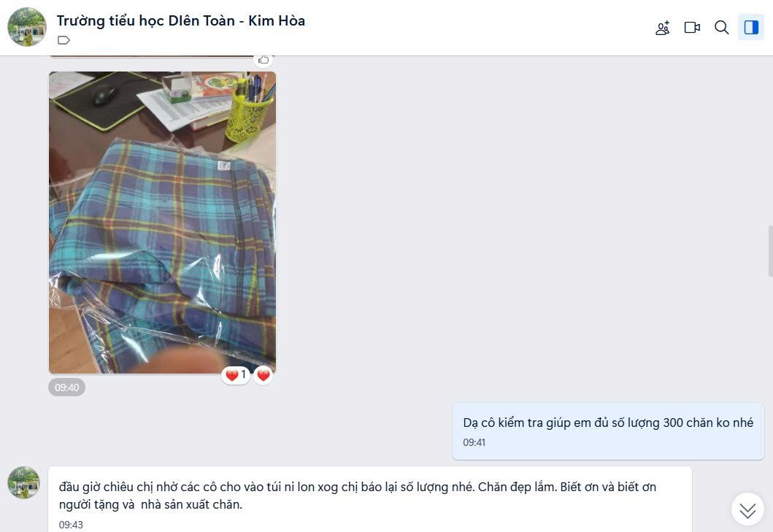Search messages in this conversation
This screenshot has height=532, width=773.
722,28
